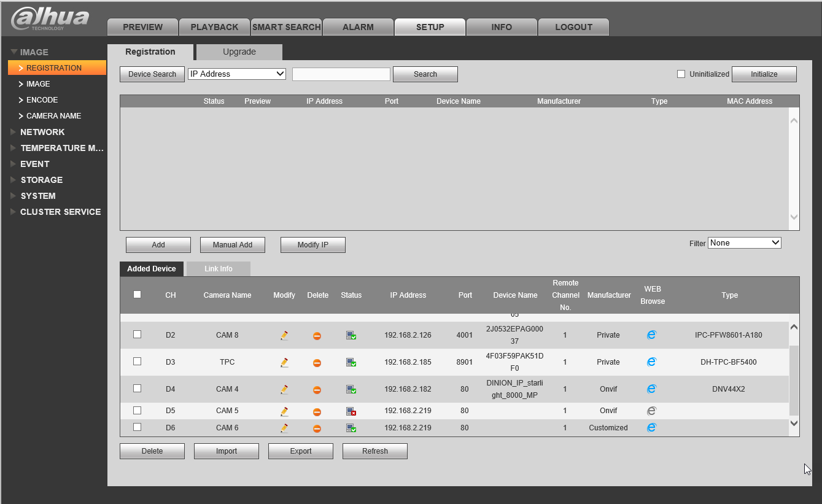The width and height of the screenshot is (822, 504).
Task: Open the Link Info tab
Action: tap(218, 269)
